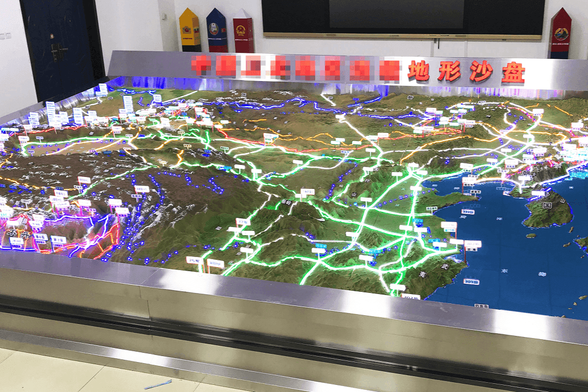Select the red marker post at far right

tap(560, 34)
